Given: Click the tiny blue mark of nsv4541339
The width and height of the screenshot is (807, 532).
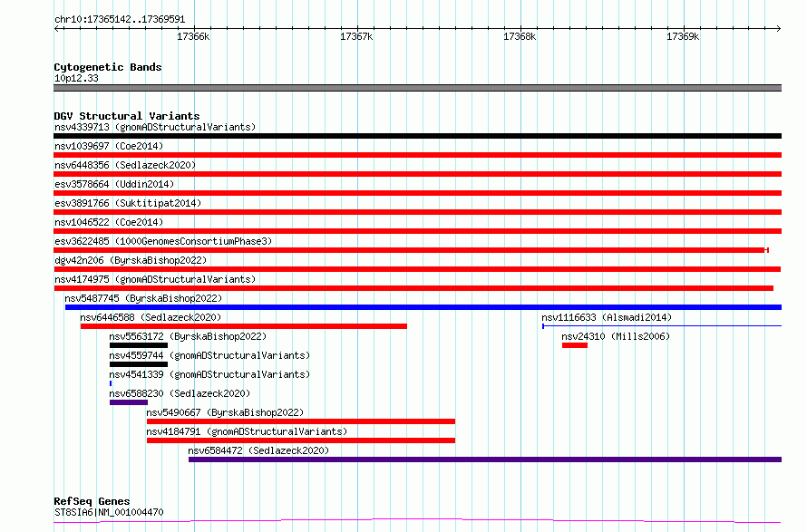Looking at the screenshot, I should click(x=111, y=384).
